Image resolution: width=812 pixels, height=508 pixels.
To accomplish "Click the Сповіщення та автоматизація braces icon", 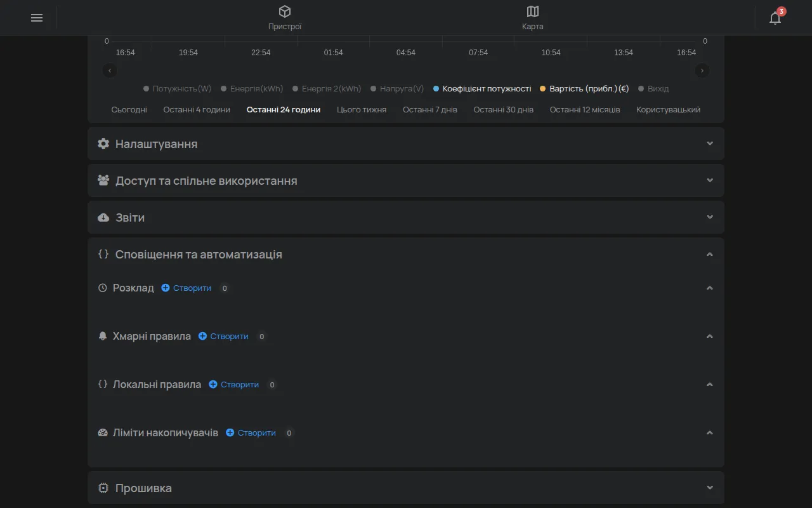I will click(103, 254).
